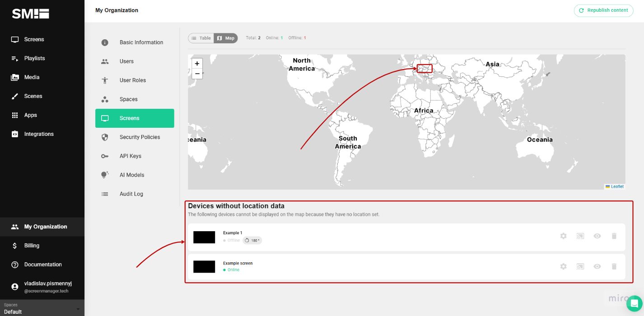Click the cast icon for Example 1

(x=580, y=236)
